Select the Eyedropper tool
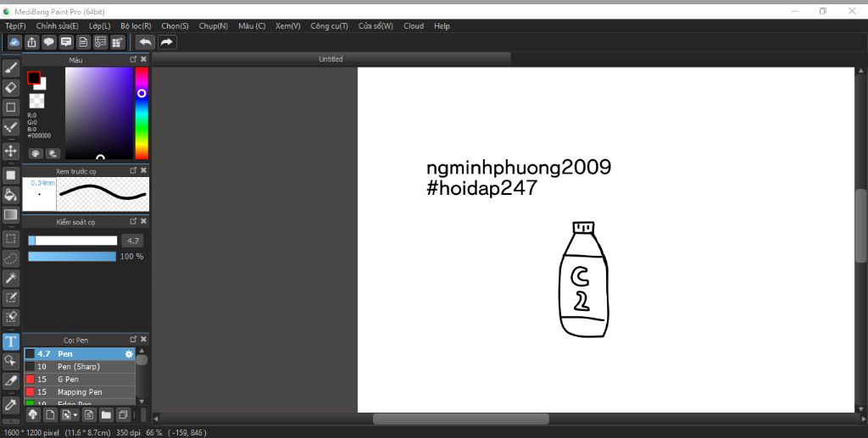Image resolution: width=868 pixels, height=438 pixels. [10, 404]
